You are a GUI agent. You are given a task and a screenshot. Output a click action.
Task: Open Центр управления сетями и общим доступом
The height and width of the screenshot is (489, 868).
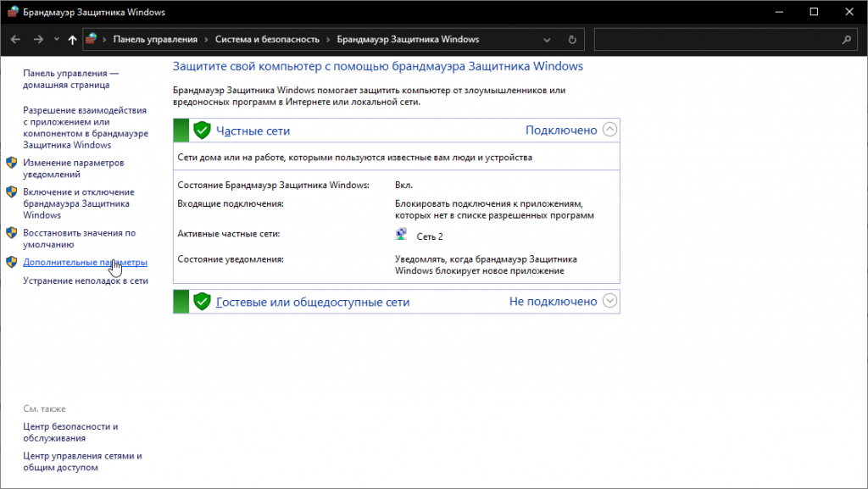coord(82,462)
